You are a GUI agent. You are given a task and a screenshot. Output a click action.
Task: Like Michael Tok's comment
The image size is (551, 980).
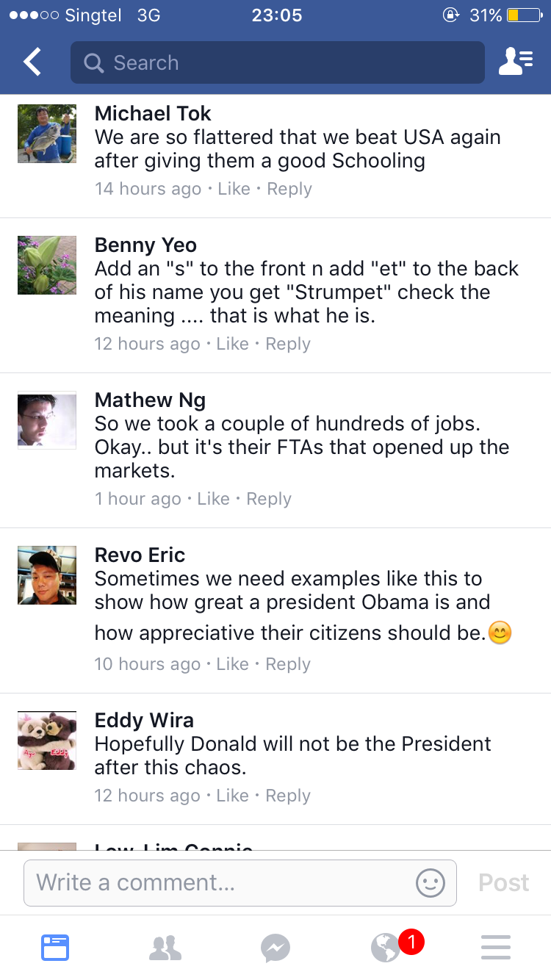(x=234, y=189)
